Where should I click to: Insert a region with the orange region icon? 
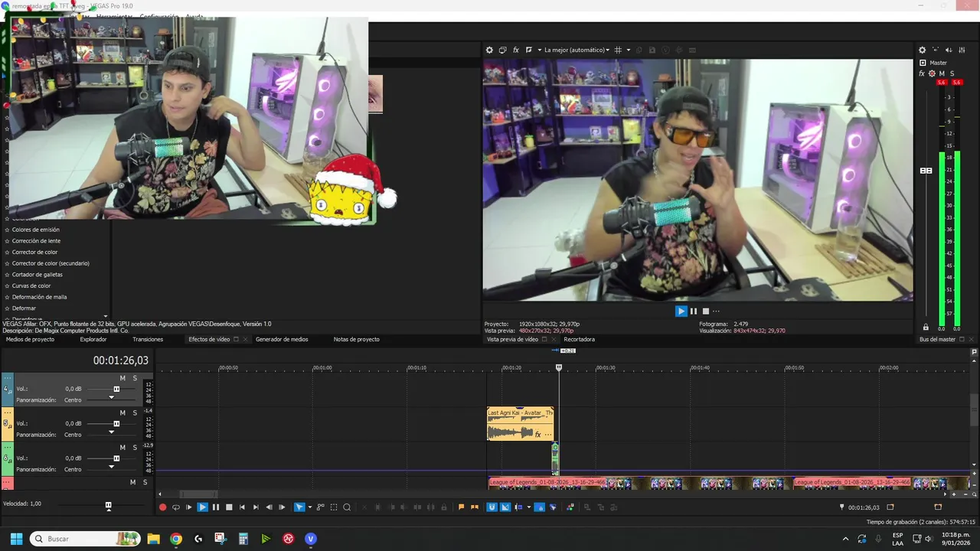tap(475, 507)
